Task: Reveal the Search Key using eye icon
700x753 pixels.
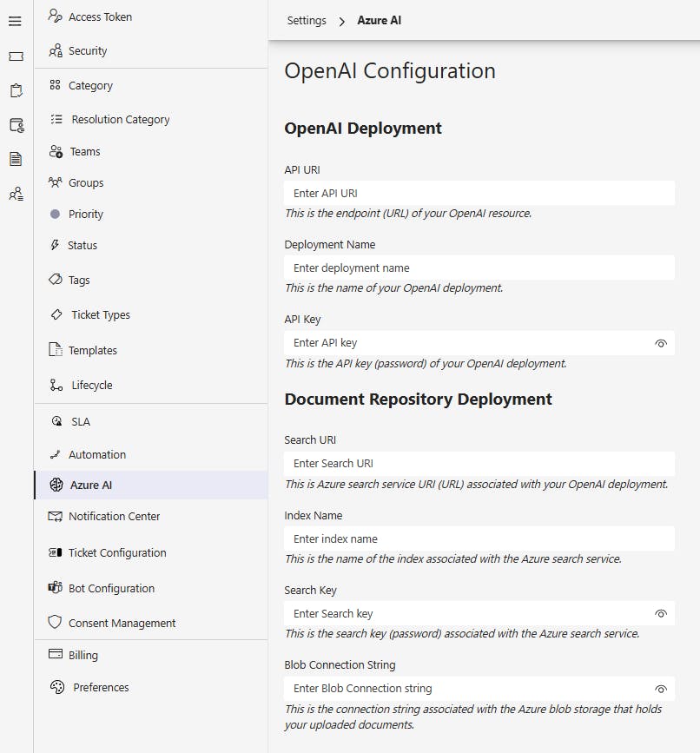Action: point(661,614)
